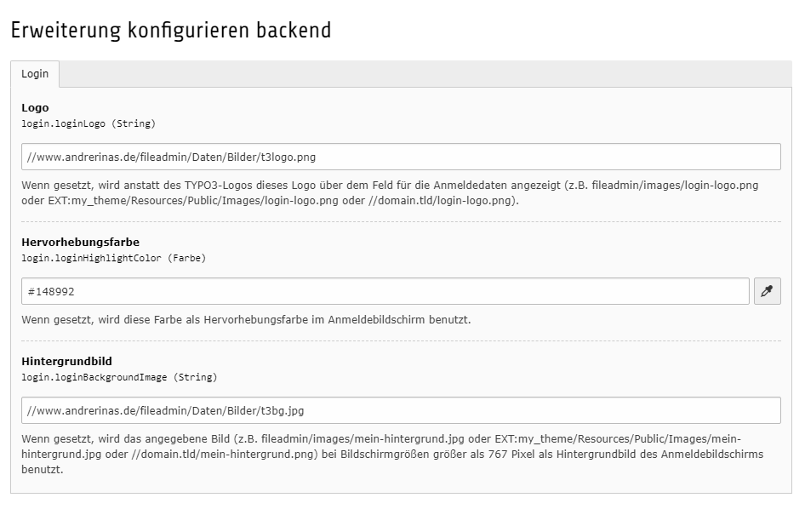The image size is (805, 532).
Task: Place cursor on t3bg.jpg in Hintergrundbild field
Action: point(283,411)
